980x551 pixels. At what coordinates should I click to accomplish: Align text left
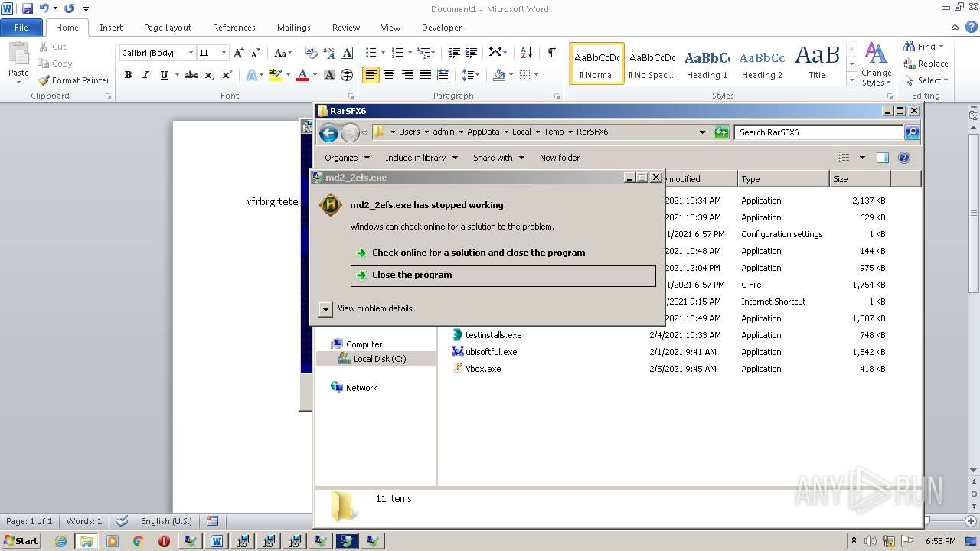tap(371, 75)
